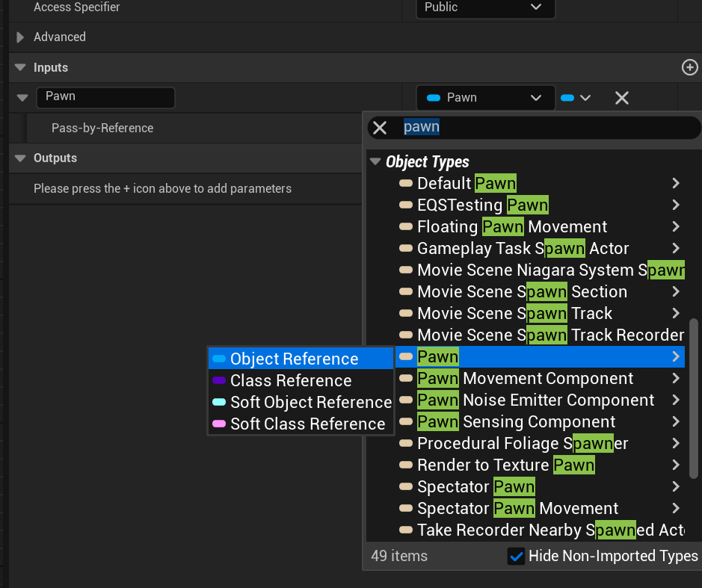The width and height of the screenshot is (702, 588).
Task: Click the add input parameter plus icon
Action: point(689,67)
